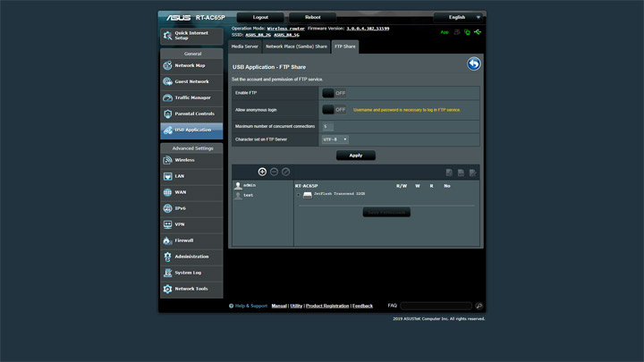Switch to Network Place (Samba) Share tab

tap(297, 46)
